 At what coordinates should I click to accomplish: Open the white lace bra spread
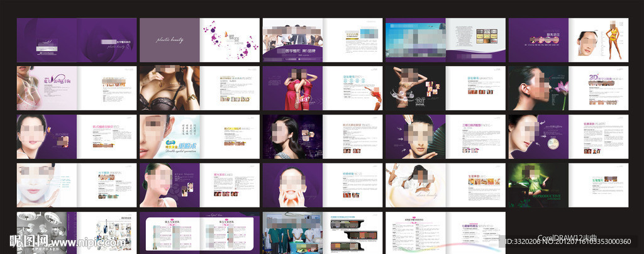(x=76, y=88)
